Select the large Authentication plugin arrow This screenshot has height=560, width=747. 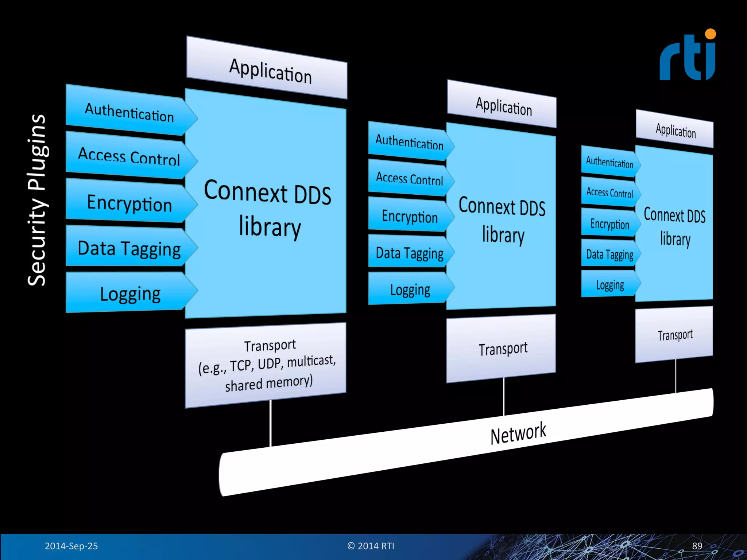tap(129, 112)
